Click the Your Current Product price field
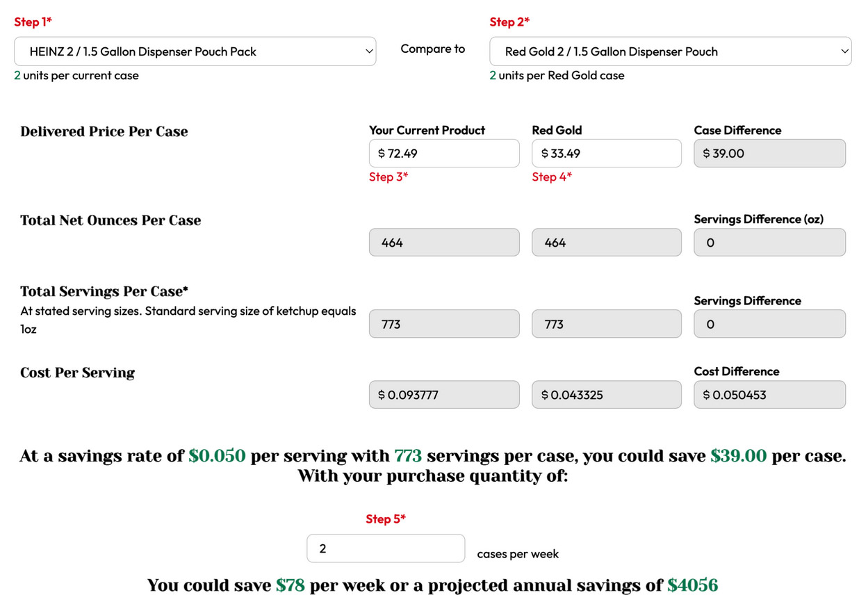 (x=443, y=153)
